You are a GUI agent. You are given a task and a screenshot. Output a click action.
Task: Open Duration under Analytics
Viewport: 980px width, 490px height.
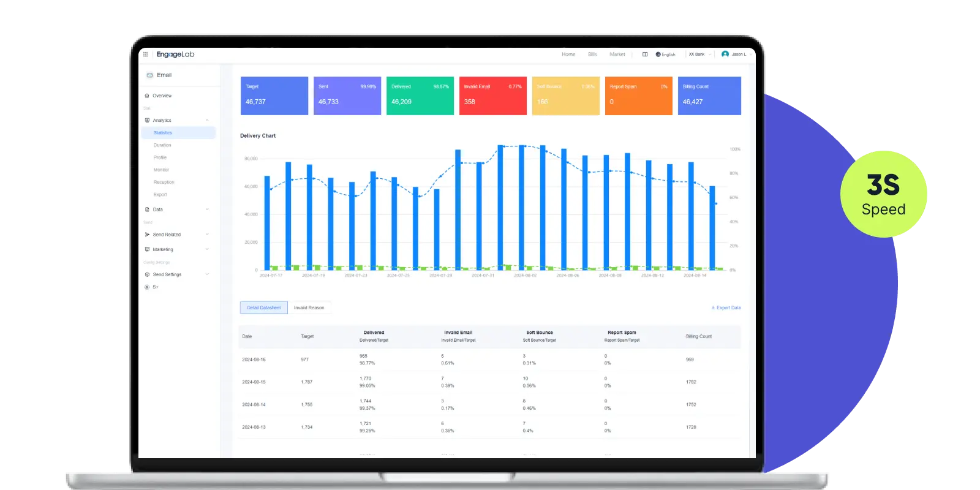[x=162, y=145]
